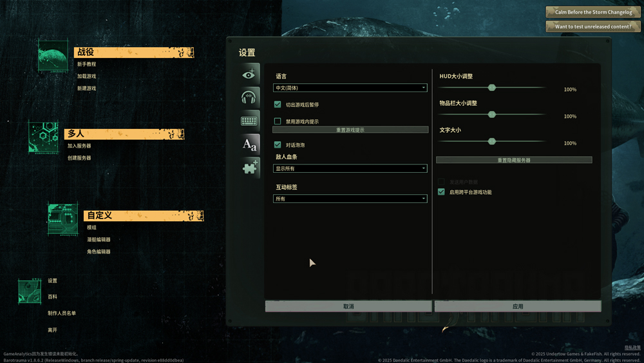The width and height of the screenshot is (644, 363).
Task: Click the Barotrauma v1.8.6.2 version text
Action: 93,360
